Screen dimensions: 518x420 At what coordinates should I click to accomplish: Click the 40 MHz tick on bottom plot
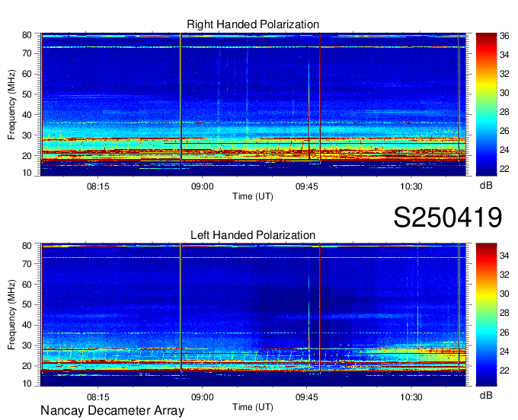pos(27,325)
